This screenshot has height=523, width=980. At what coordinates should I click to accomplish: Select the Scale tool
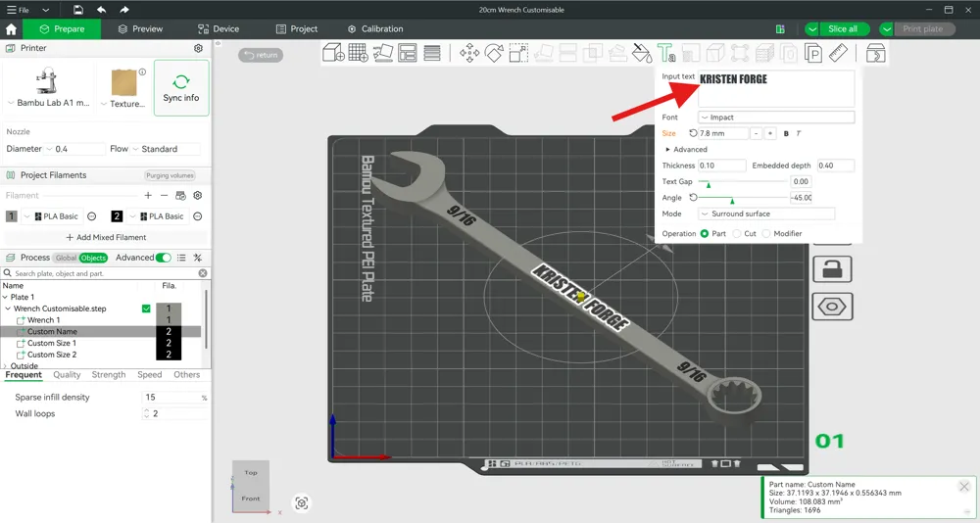tap(518, 53)
